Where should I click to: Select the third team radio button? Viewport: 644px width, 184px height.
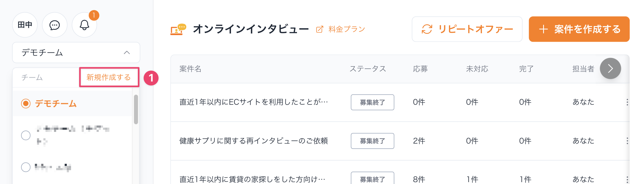[26, 167]
